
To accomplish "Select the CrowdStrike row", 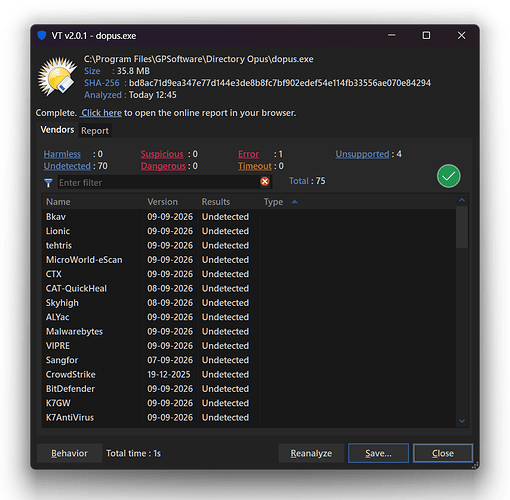I will point(249,374).
